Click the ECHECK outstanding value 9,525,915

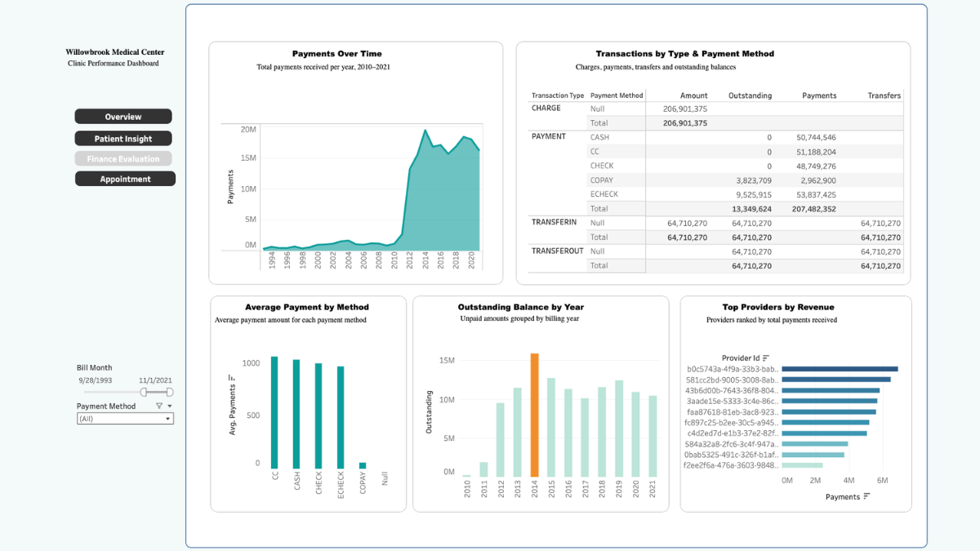point(754,194)
